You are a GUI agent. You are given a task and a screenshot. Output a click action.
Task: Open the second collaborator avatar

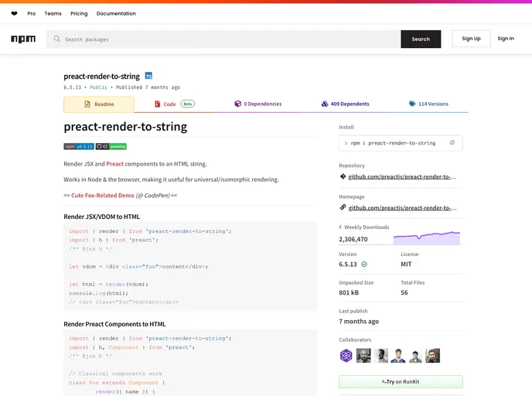click(363, 356)
